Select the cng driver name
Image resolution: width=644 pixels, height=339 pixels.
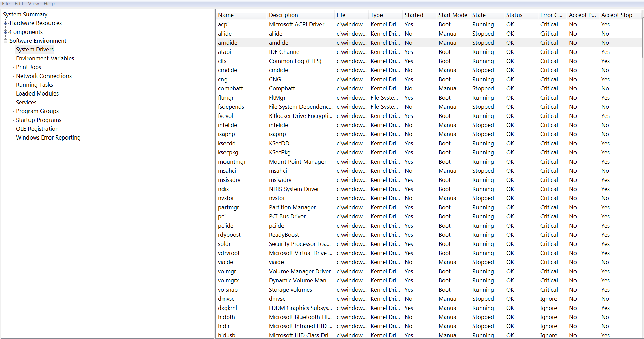tap(223, 79)
